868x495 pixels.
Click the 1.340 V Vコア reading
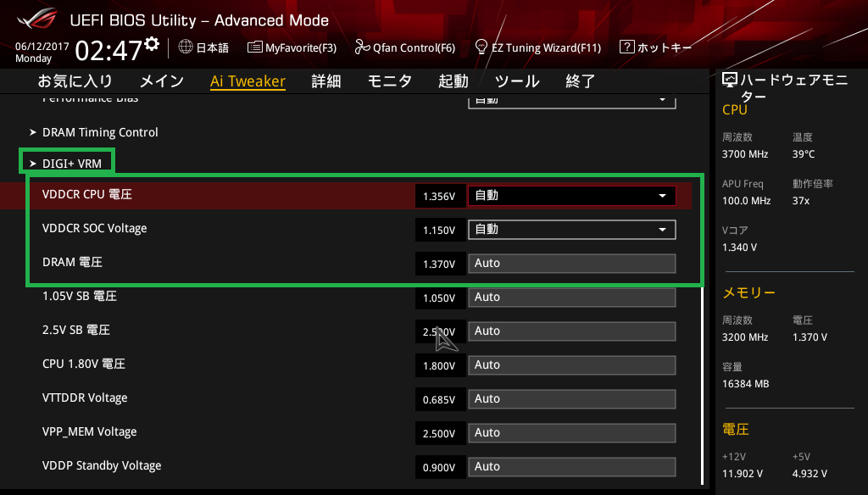[x=739, y=247]
